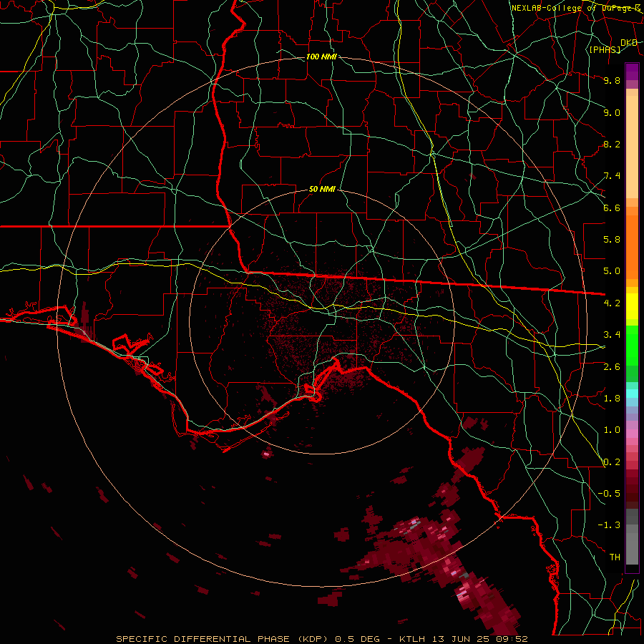The image size is (644, 644).
Task: Select the 3.4 scale value
Action: pyautogui.click(x=612, y=335)
